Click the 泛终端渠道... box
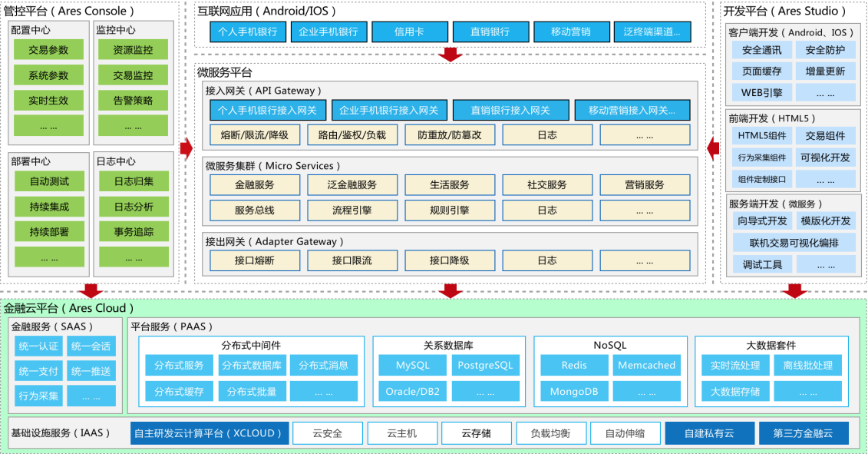Screen dimensions: 868x454 [652, 32]
